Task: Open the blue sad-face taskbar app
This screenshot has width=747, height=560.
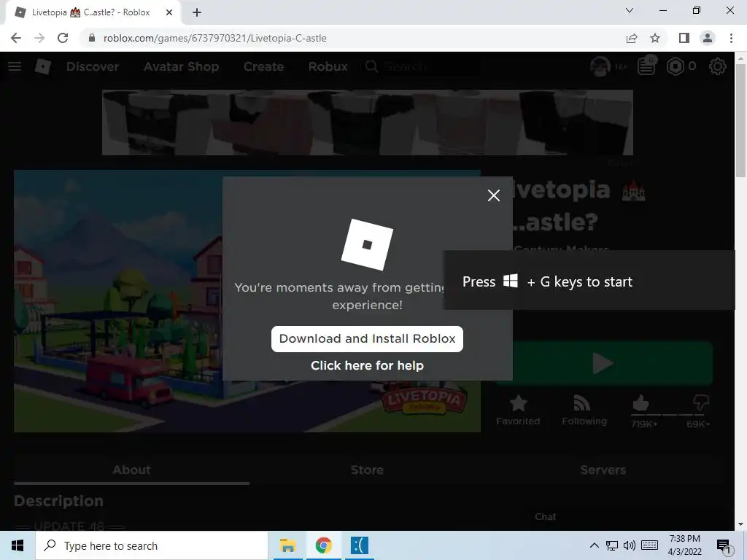Action: 359,545
